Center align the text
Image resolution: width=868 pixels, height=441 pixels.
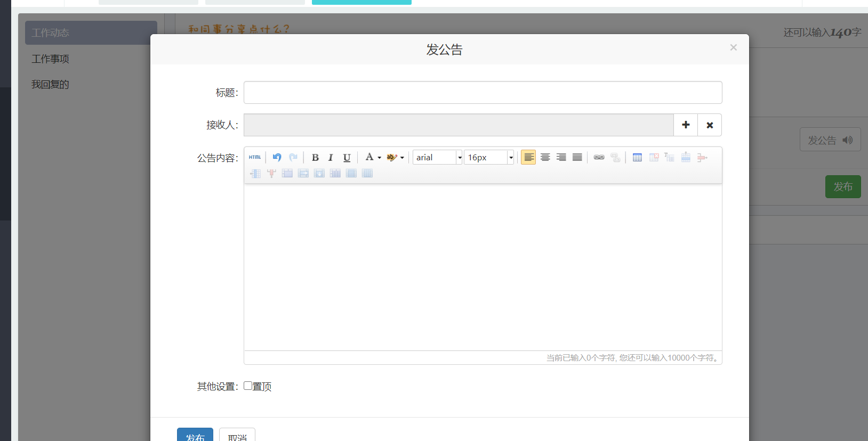[545, 157]
